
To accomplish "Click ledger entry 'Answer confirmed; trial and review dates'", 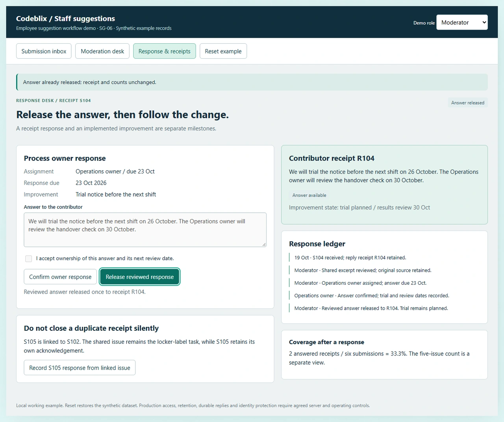I will (372, 295).
